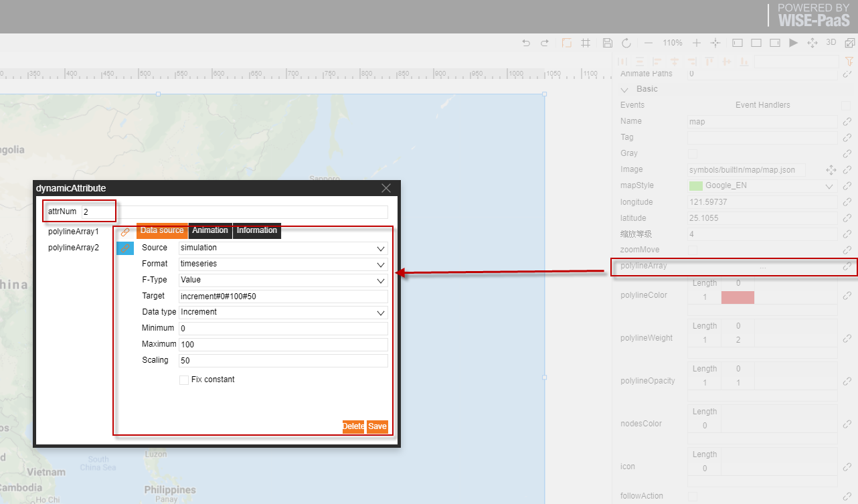Click the reload circular arrow icon
Viewport: 858px width, 504px height.
click(626, 43)
